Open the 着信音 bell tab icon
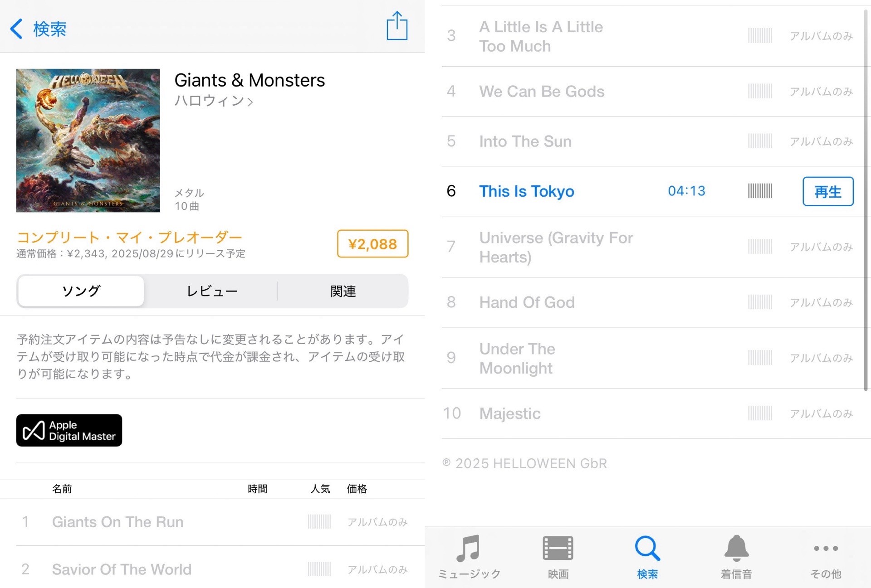 (736, 548)
